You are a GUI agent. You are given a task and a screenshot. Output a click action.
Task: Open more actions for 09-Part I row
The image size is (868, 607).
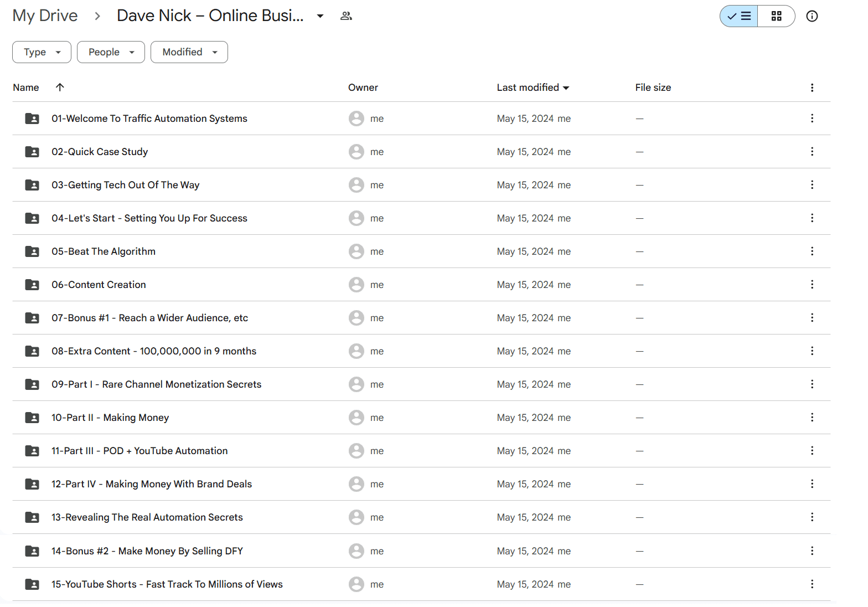coord(812,384)
